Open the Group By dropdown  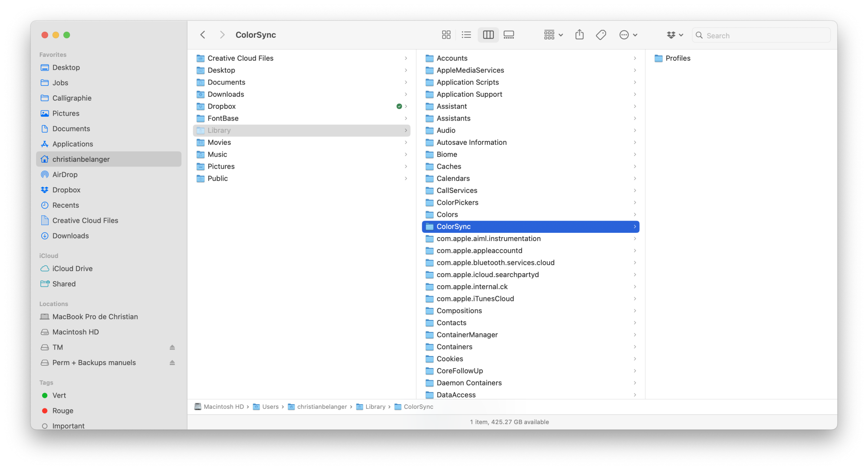coord(553,35)
